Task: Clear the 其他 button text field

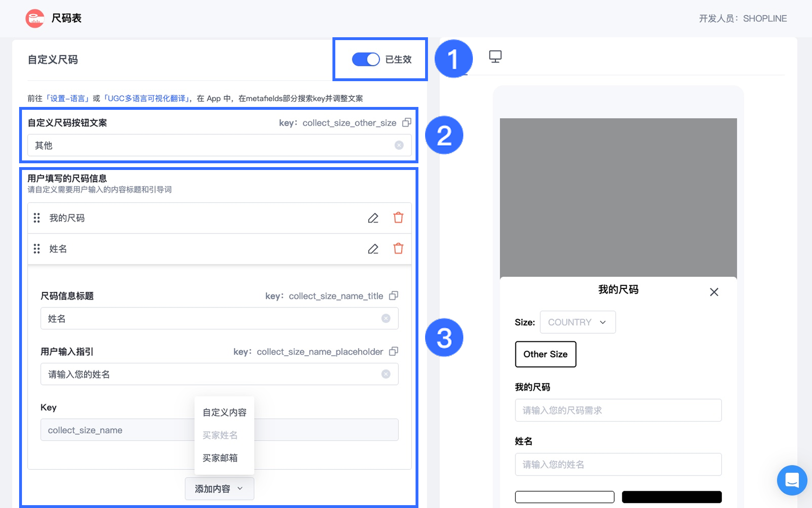Action: 399,145
